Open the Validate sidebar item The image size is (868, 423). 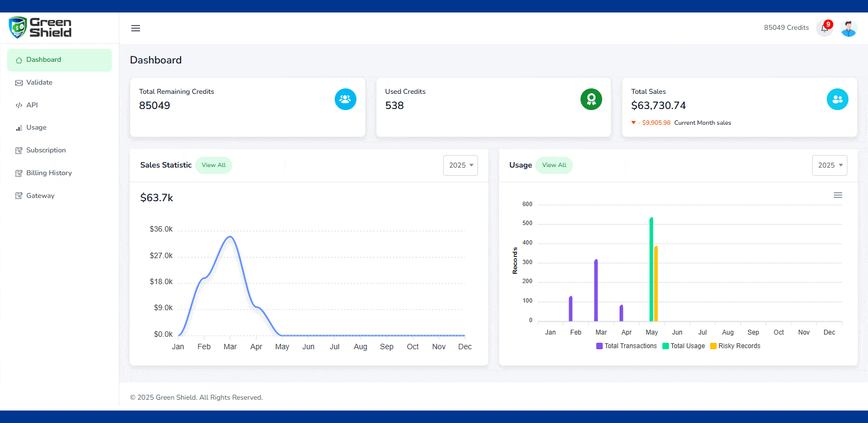40,82
